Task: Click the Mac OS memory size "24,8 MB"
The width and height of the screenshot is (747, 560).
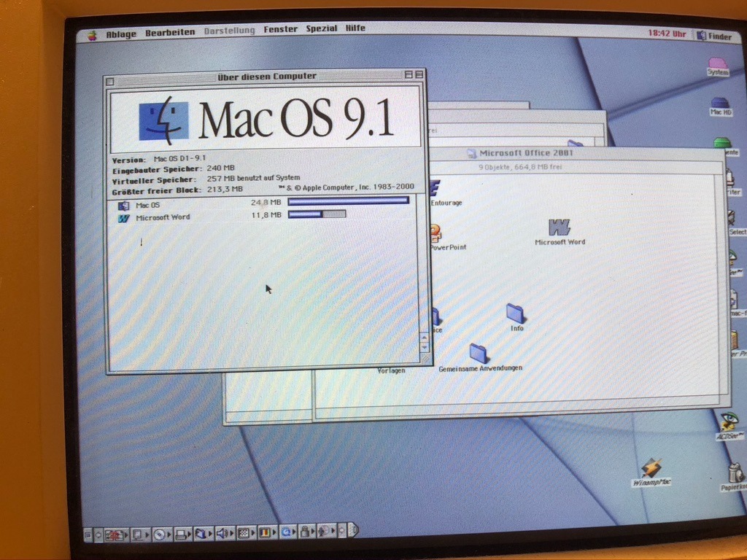Action: click(266, 203)
